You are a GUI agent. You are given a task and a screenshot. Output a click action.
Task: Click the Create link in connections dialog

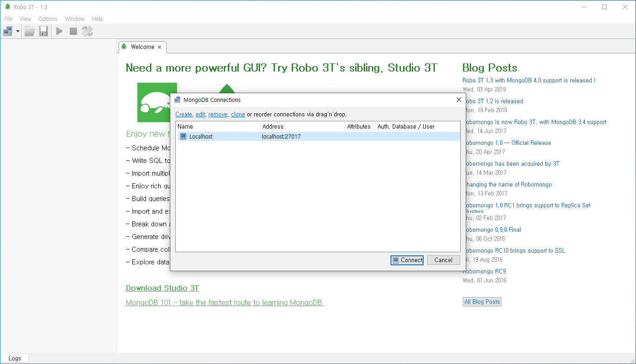pyautogui.click(x=183, y=115)
